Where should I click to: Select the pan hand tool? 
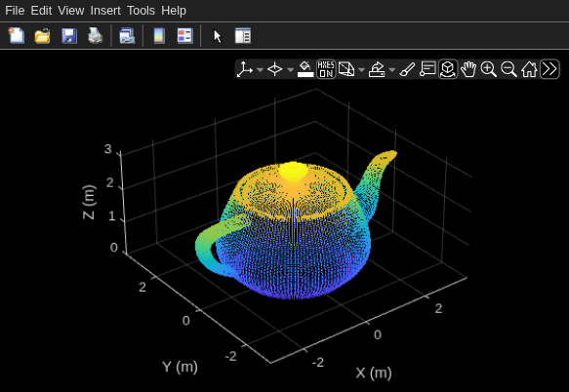point(468,69)
